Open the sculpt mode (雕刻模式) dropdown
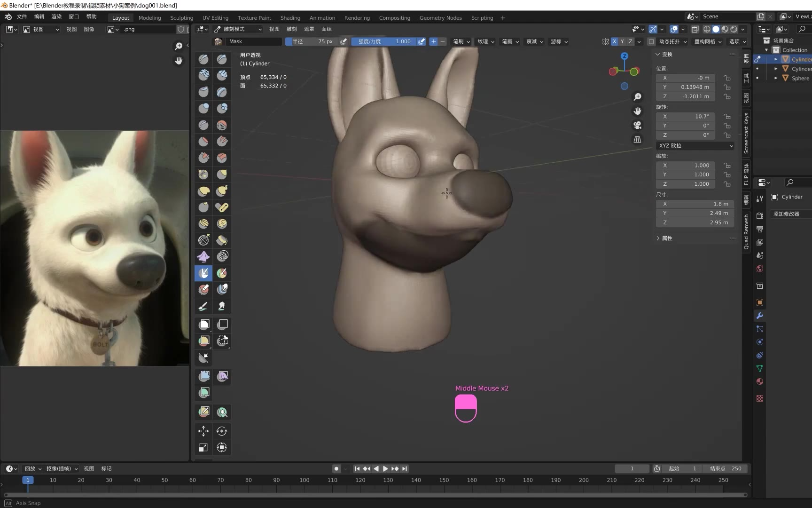 click(238, 29)
